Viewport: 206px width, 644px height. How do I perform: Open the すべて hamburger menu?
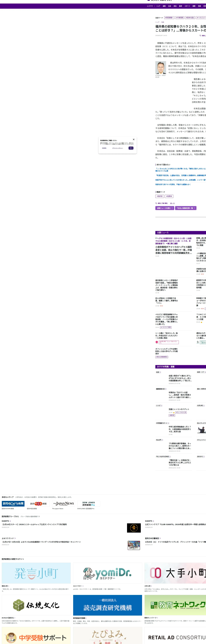(150, 6)
